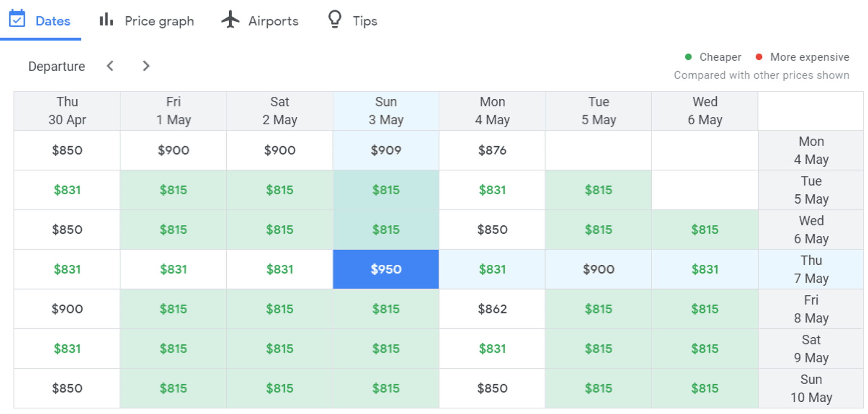
Task: Switch to the Price graph tab
Action: coord(159,20)
